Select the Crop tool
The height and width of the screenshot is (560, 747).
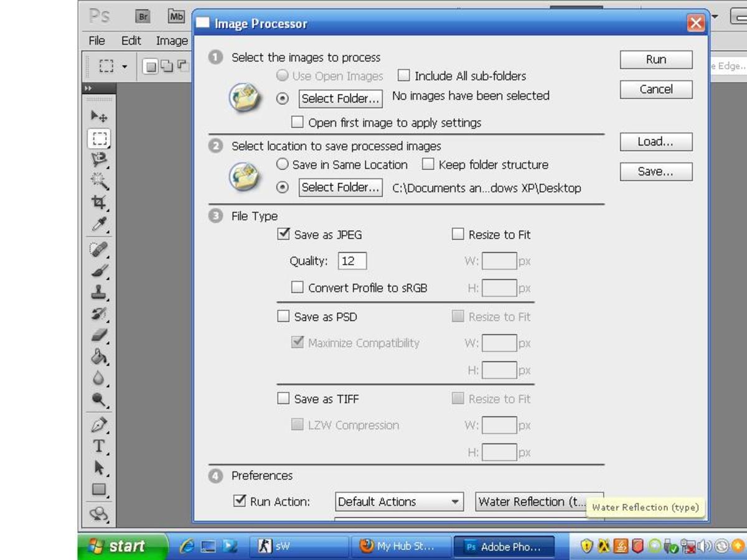[x=99, y=202]
